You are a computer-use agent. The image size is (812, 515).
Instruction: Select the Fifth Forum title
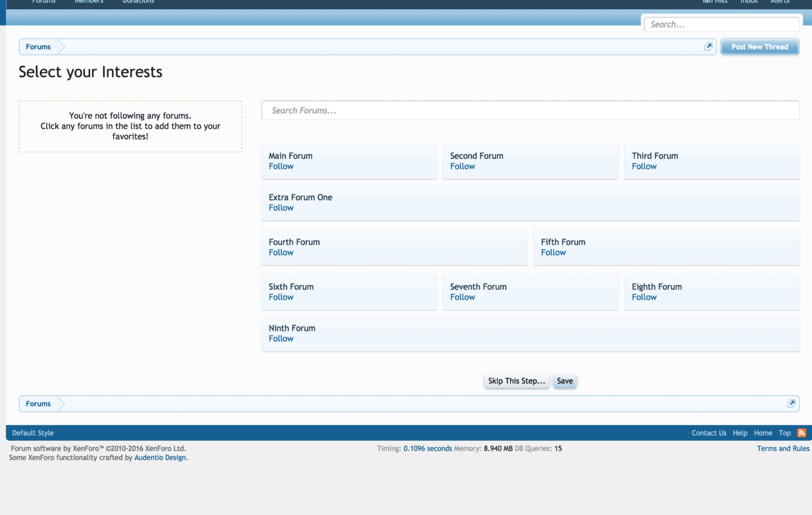click(x=563, y=242)
